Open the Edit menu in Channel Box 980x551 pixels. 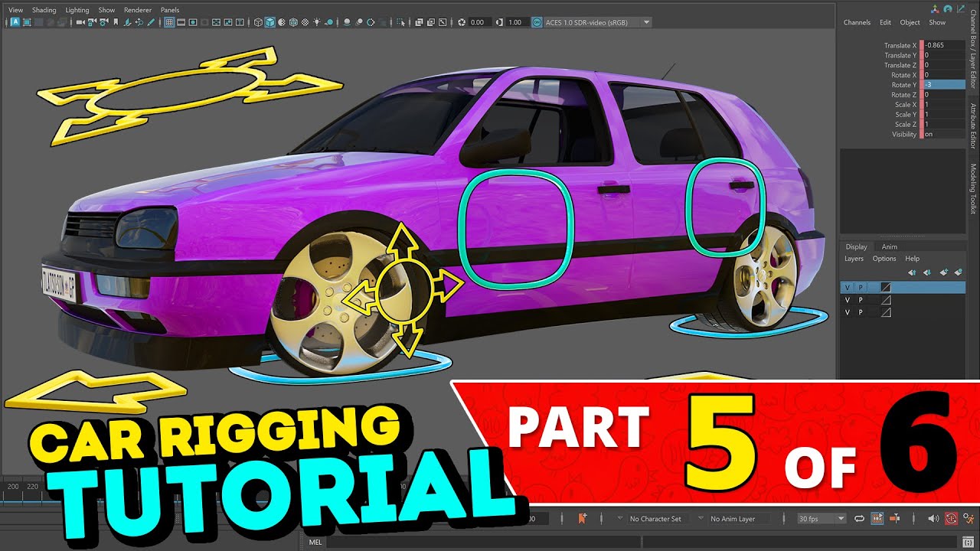point(885,22)
